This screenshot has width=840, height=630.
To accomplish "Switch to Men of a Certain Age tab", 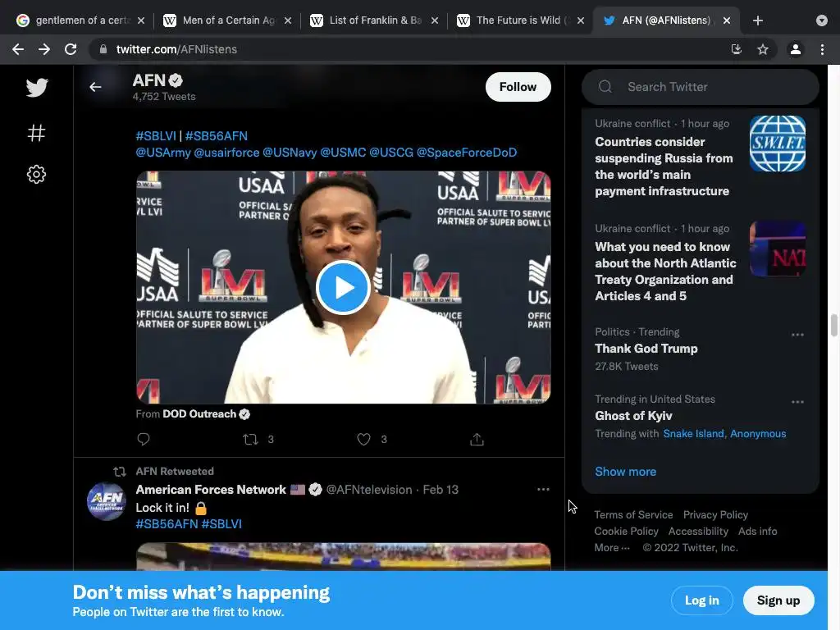I will click(228, 21).
